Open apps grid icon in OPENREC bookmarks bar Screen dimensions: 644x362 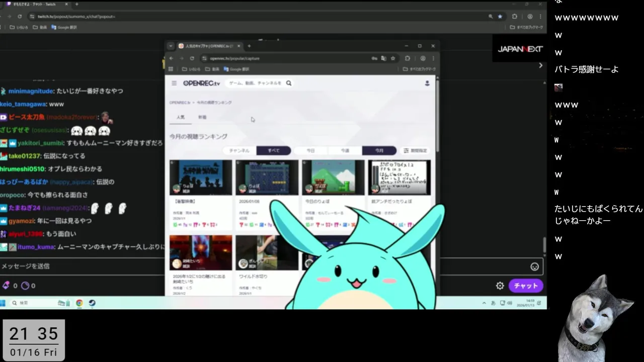[x=171, y=69]
